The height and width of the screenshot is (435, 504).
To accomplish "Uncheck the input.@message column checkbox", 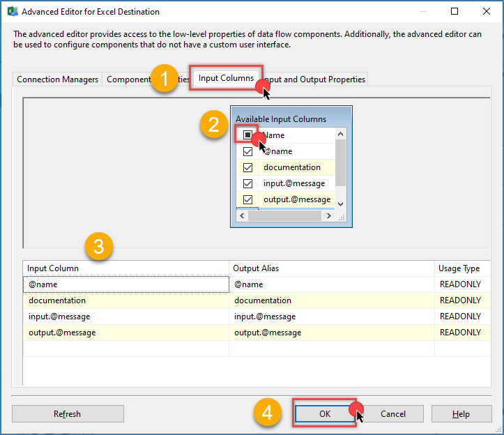I will pyautogui.click(x=247, y=183).
